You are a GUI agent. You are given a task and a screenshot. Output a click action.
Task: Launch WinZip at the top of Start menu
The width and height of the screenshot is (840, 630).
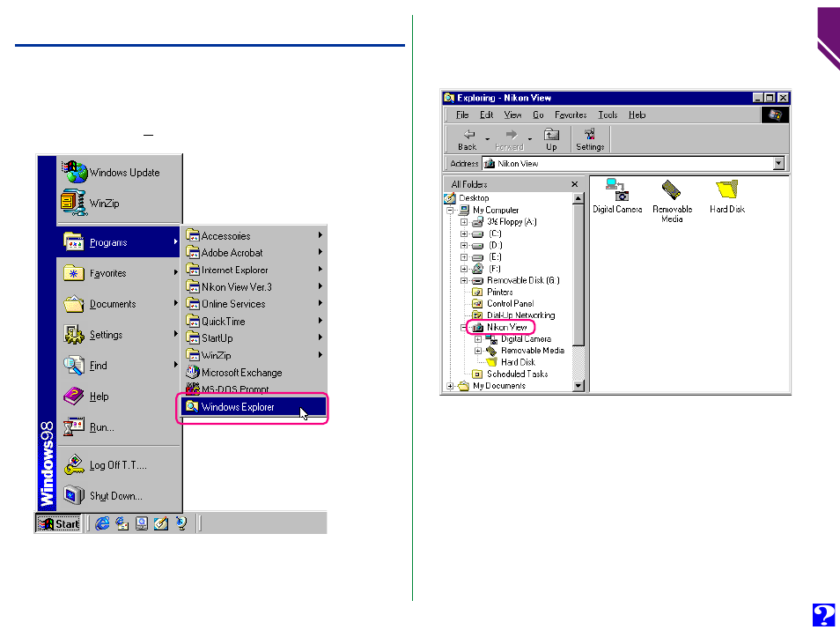(119, 204)
